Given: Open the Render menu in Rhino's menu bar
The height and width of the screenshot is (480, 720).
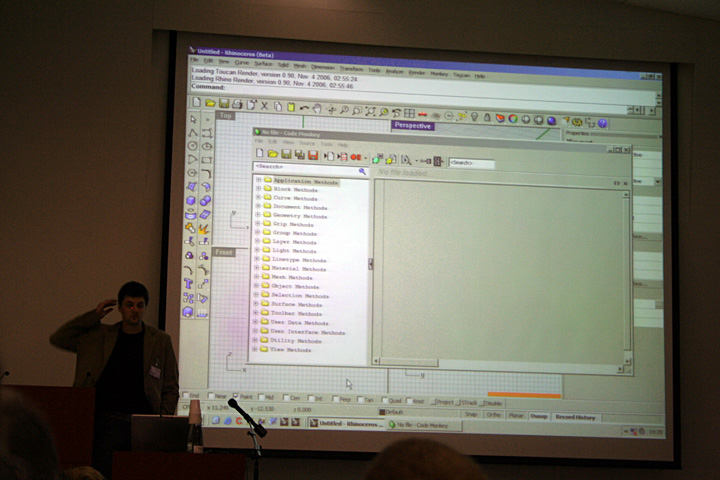Looking at the screenshot, I should (416, 73).
